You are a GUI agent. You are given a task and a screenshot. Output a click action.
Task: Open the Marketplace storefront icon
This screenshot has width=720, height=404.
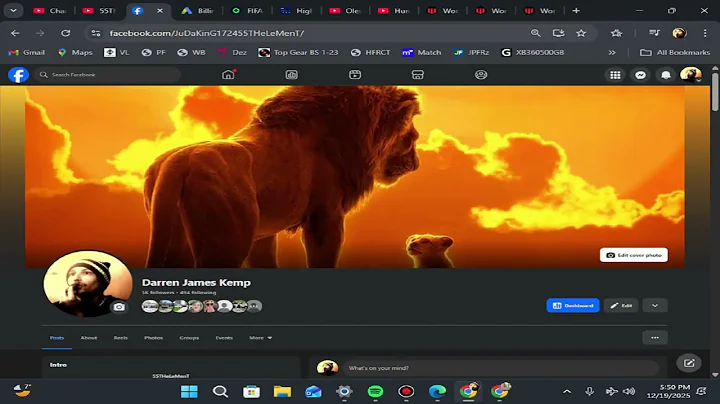coord(418,75)
